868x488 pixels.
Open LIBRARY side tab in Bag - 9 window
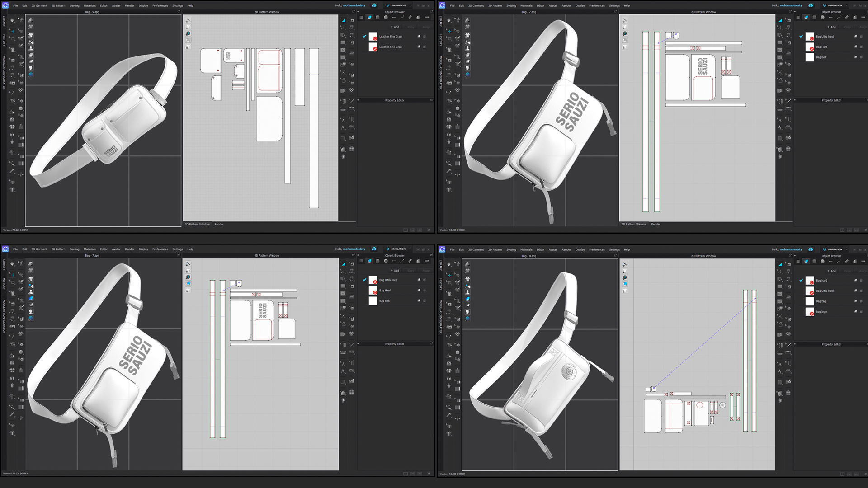[4, 20]
